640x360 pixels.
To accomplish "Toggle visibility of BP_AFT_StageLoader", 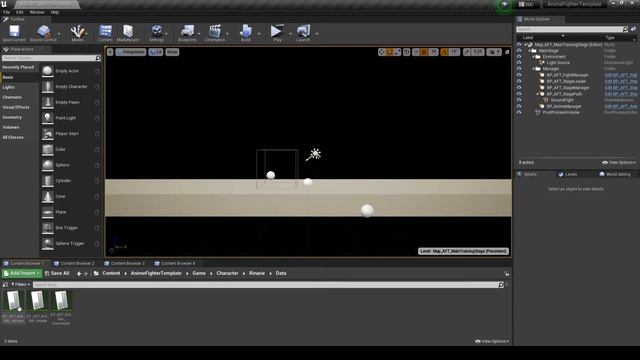I will click(519, 81).
